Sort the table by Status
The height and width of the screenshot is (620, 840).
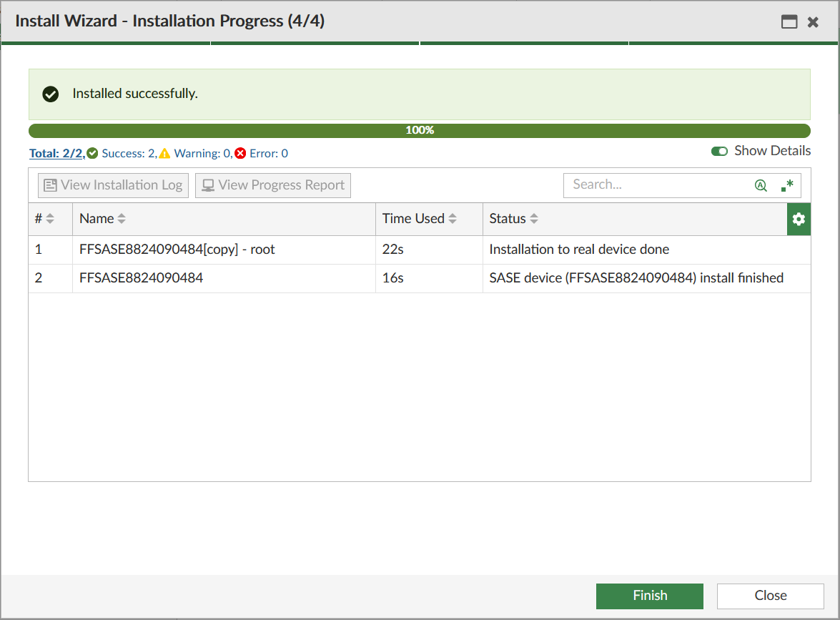coord(533,218)
